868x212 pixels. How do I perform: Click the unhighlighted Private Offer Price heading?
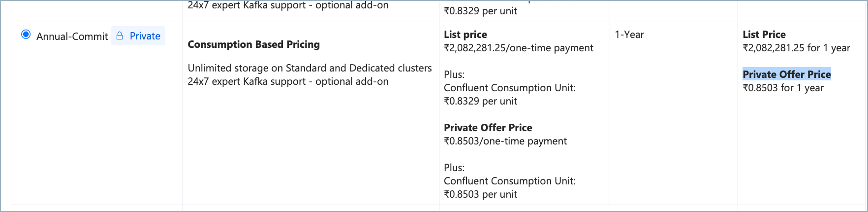[x=488, y=128]
